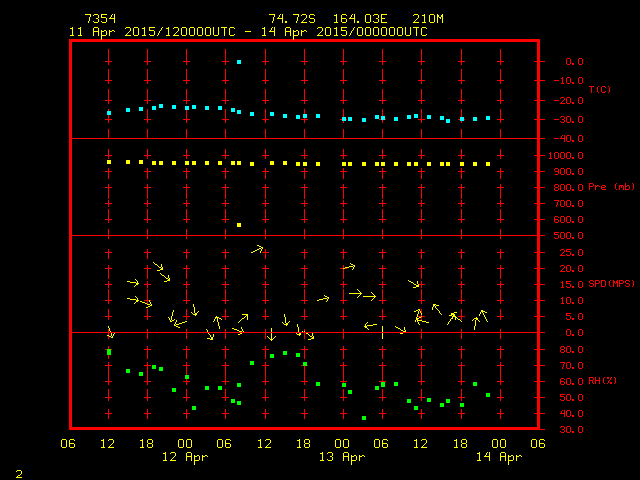Click the 13 Apr date label
The height and width of the screenshot is (480, 640).
(x=343, y=457)
